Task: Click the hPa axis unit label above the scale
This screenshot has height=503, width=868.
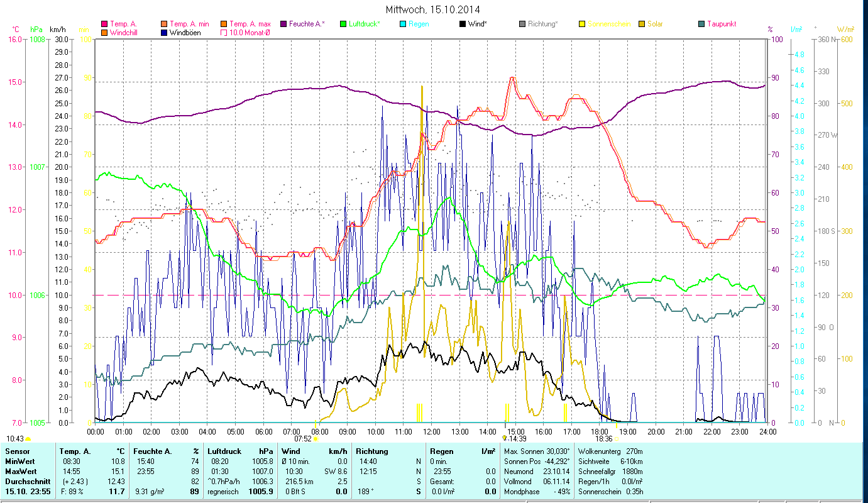Action: click(36, 30)
